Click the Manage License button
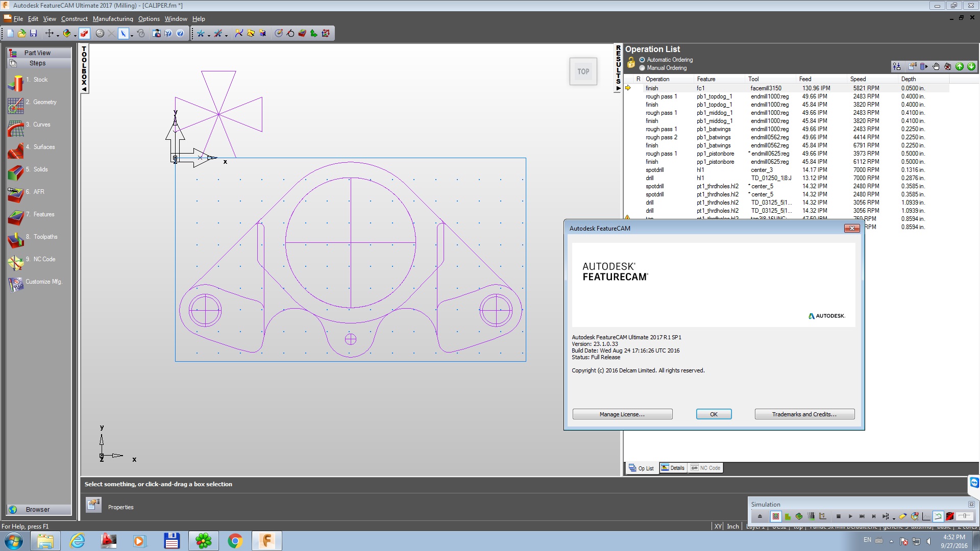The height and width of the screenshot is (551, 980). (622, 414)
